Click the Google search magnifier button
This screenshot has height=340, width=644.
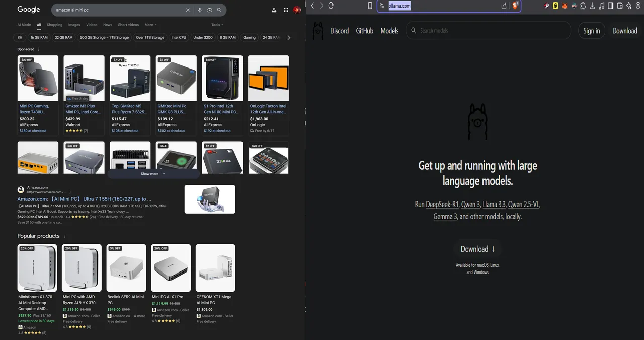pyautogui.click(x=219, y=10)
